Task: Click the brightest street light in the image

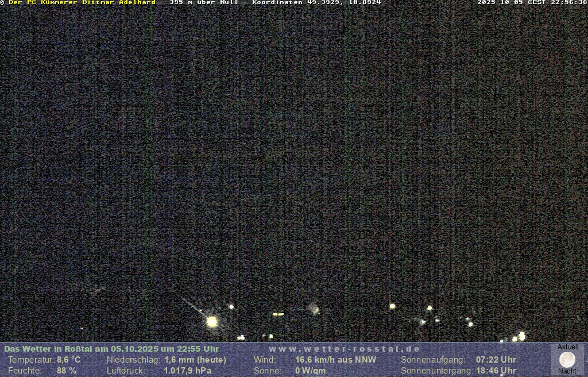Action: click(212, 322)
